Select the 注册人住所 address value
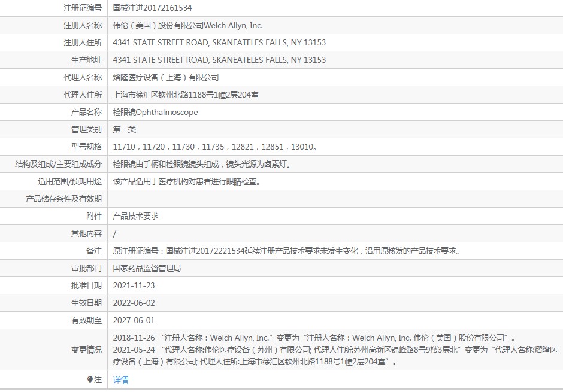 coord(219,42)
